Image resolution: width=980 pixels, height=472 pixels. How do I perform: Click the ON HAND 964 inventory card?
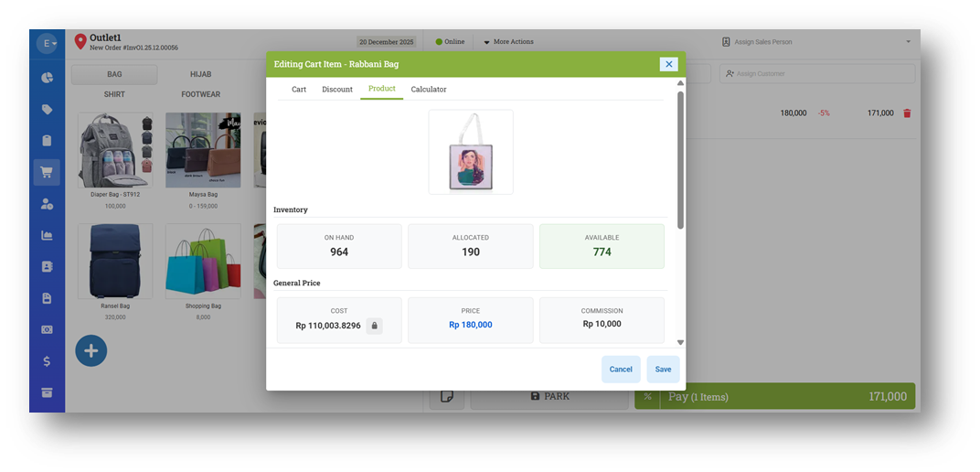tap(339, 246)
